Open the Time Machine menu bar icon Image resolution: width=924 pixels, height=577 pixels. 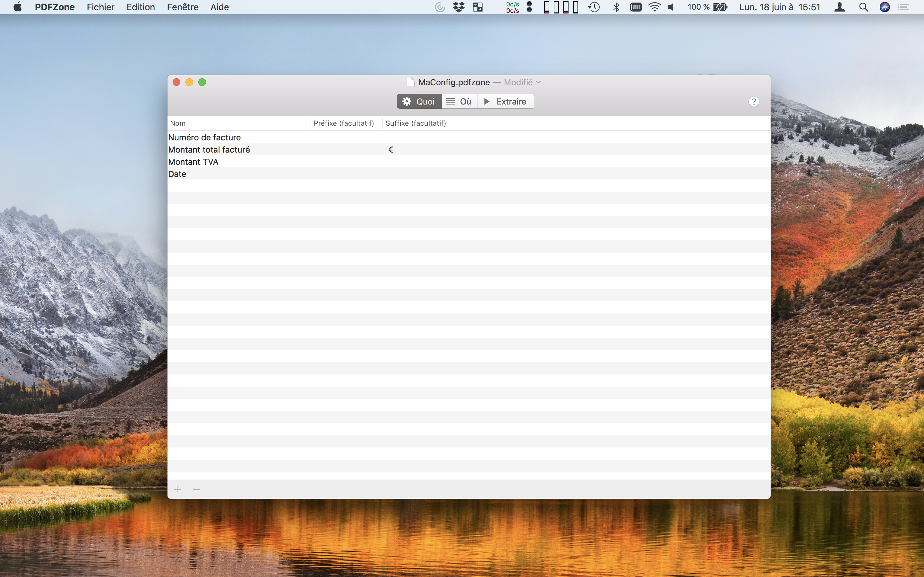(594, 7)
